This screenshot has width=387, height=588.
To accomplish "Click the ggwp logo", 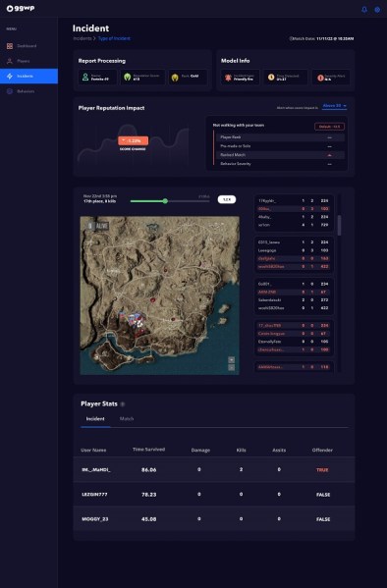I will point(21,8).
